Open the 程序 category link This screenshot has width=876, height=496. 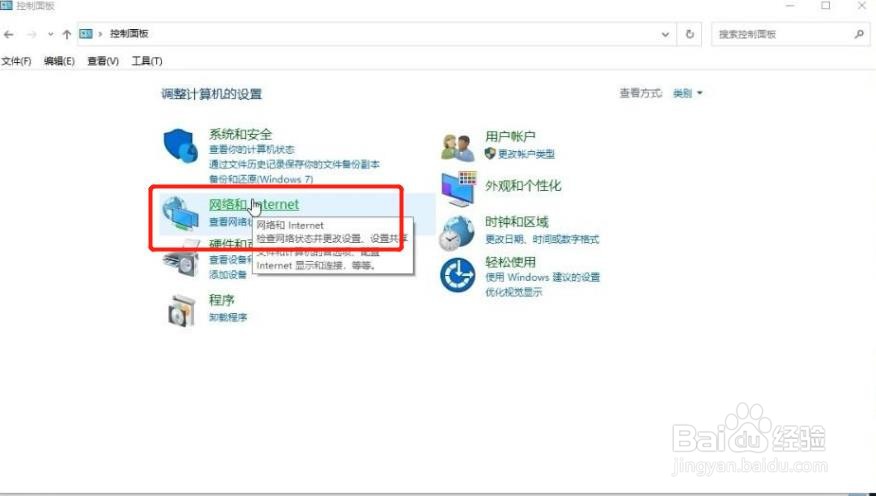222,300
